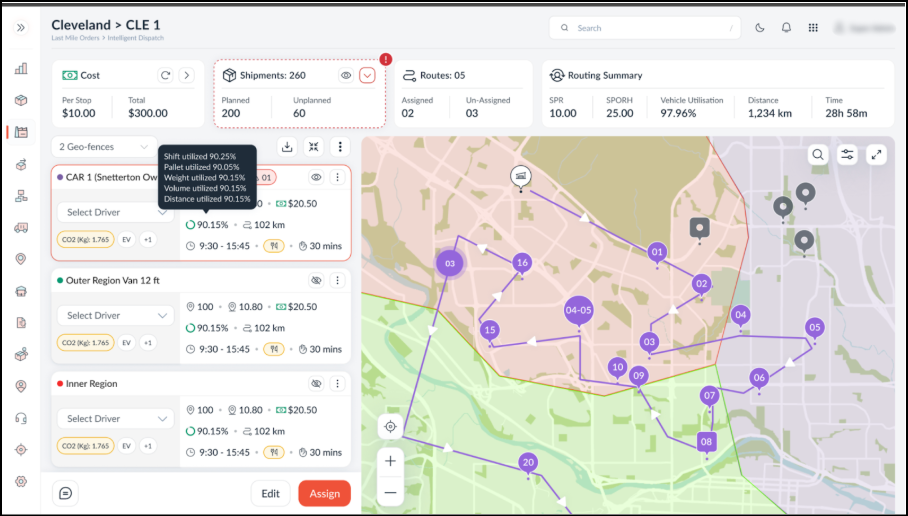
Task: Select stop 20 marker on map
Action: pyautogui.click(x=528, y=464)
